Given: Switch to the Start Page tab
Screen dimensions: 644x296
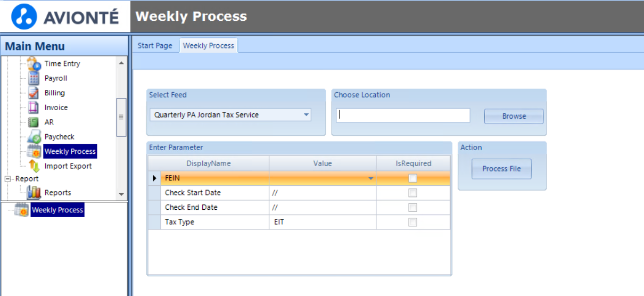Looking at the screenshot, I should pyautogui.click(x=155, y=46).
